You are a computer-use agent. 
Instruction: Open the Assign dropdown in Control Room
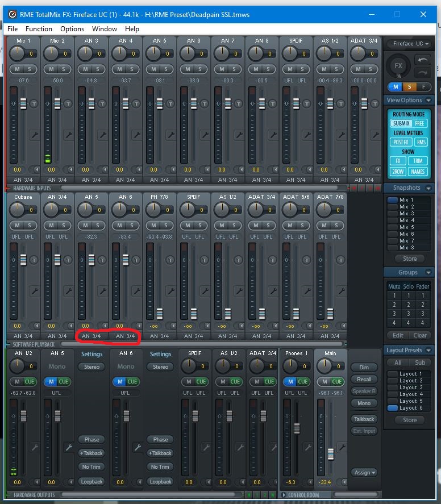point(364,472)
